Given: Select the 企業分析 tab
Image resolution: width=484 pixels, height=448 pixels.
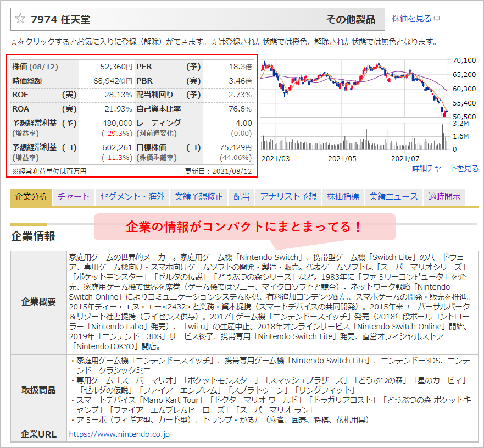Looking at the screenshot, I should click(31, 197).
